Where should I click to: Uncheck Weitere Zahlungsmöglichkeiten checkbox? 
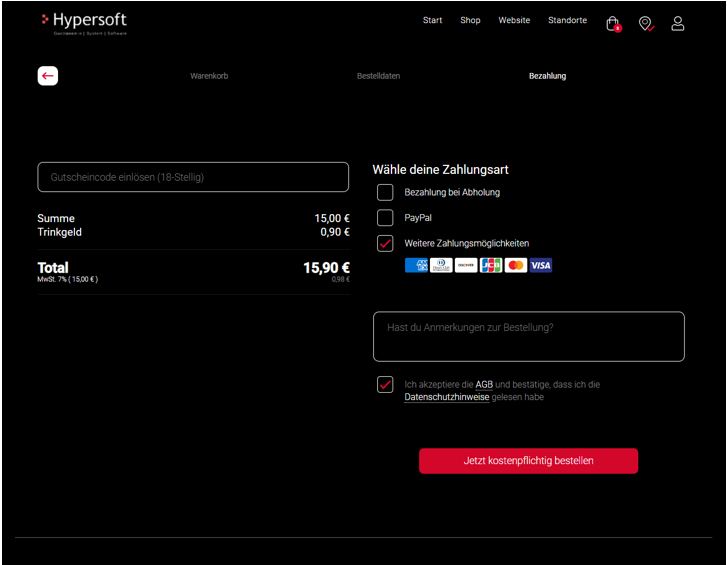(x=385, y=243)
